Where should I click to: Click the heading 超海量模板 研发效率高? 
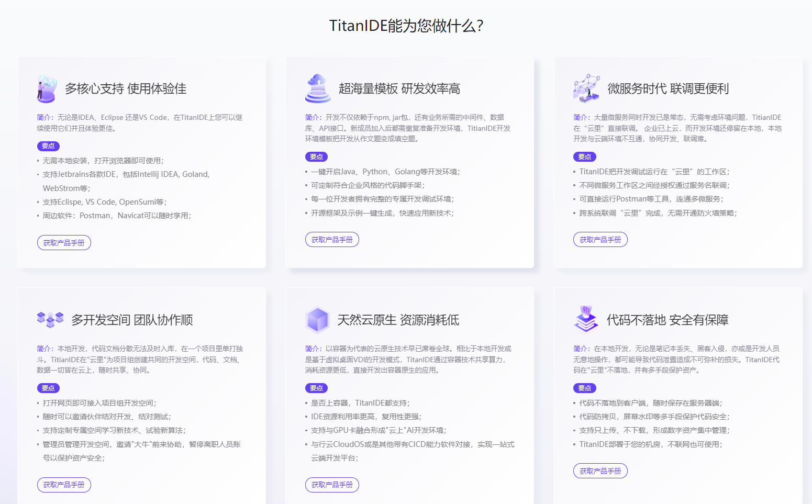tap(399, 88)
